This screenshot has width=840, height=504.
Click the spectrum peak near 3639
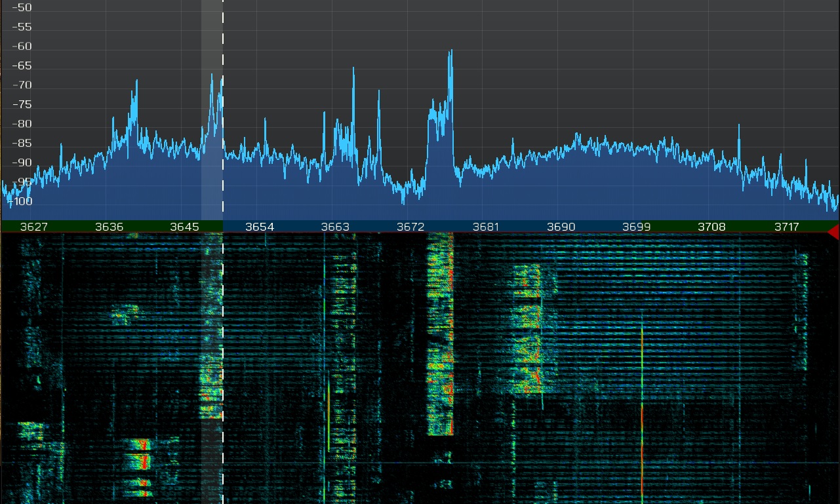(x=136, y=82)
